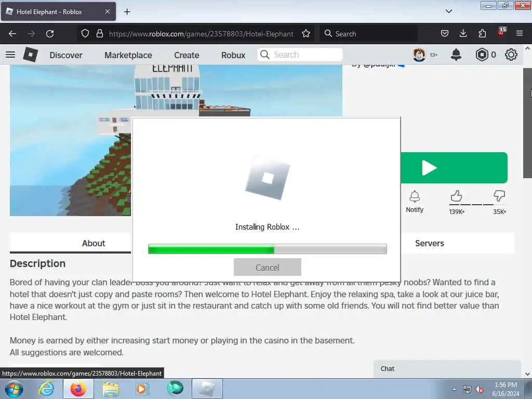The image size is (532, 399).
Task: Open the Windows Start menu
Action: [x=14, y=389]
